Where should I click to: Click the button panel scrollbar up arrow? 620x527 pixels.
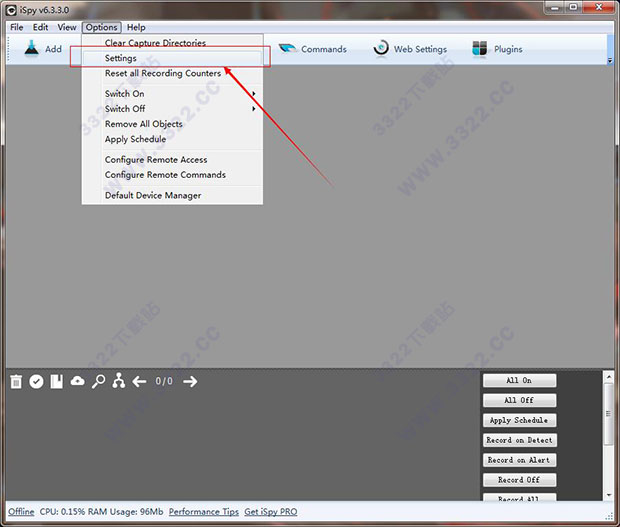pyautogui.click(x=609, y=377)
